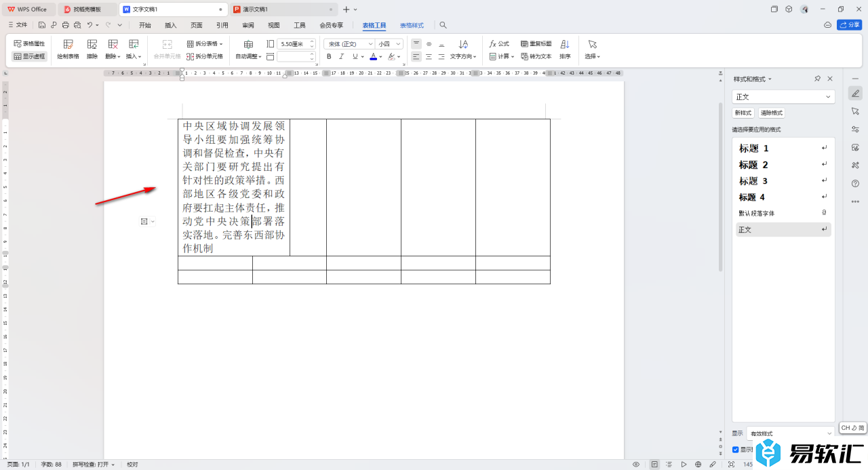Align cell text to top

[416, 43]
